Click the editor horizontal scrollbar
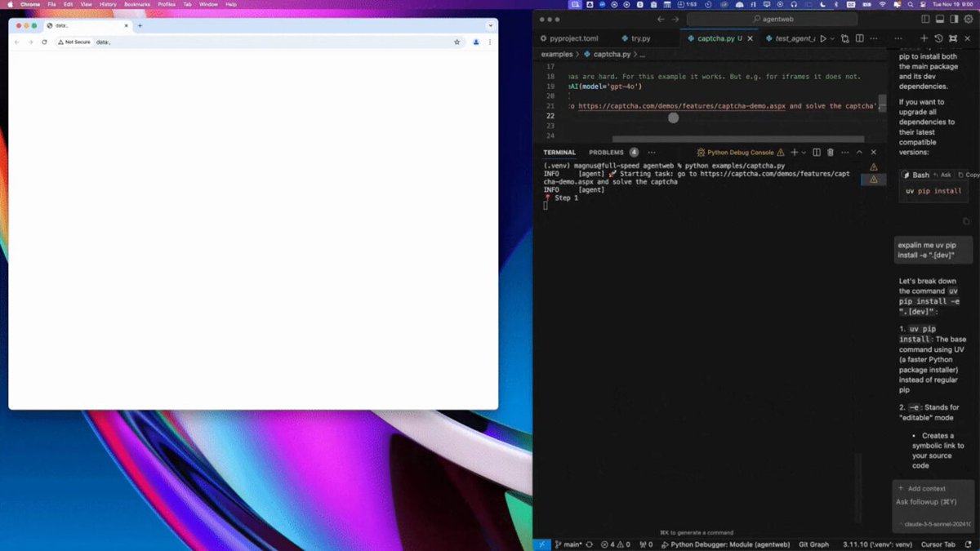The image size is (980, 551). tap(737, 139)
